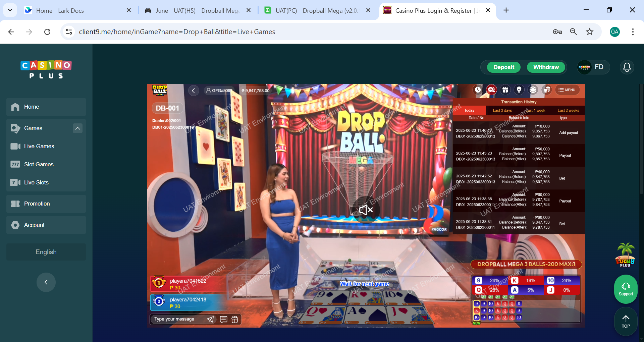Select the Last 1 week tab
Screen dimensions: 644x342
pos(535,110)
